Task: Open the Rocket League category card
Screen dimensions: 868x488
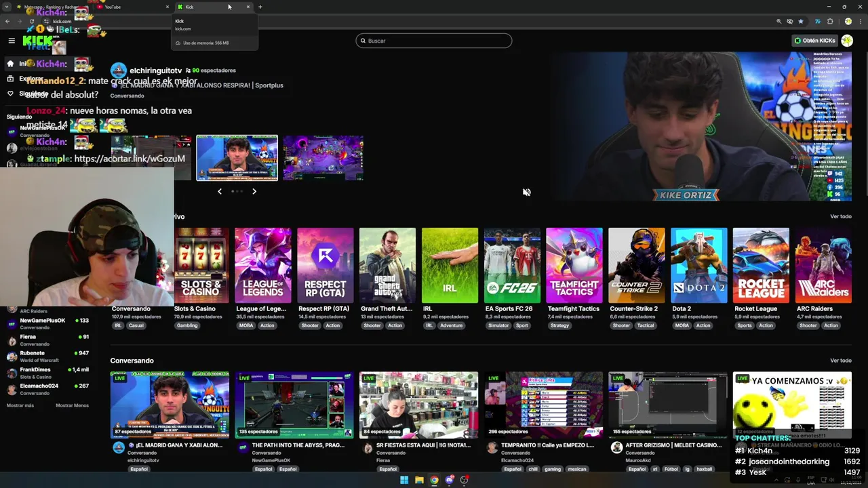Action: [x=761, y=266]
